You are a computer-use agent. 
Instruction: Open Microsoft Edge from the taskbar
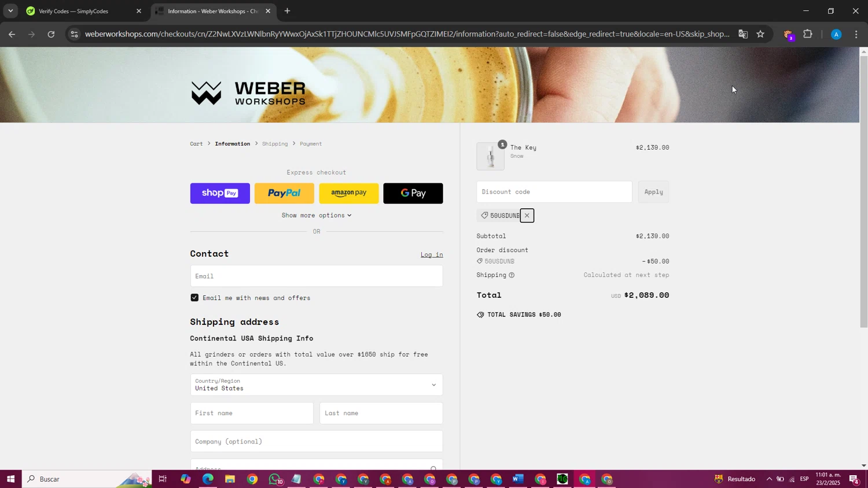(208, 479)
